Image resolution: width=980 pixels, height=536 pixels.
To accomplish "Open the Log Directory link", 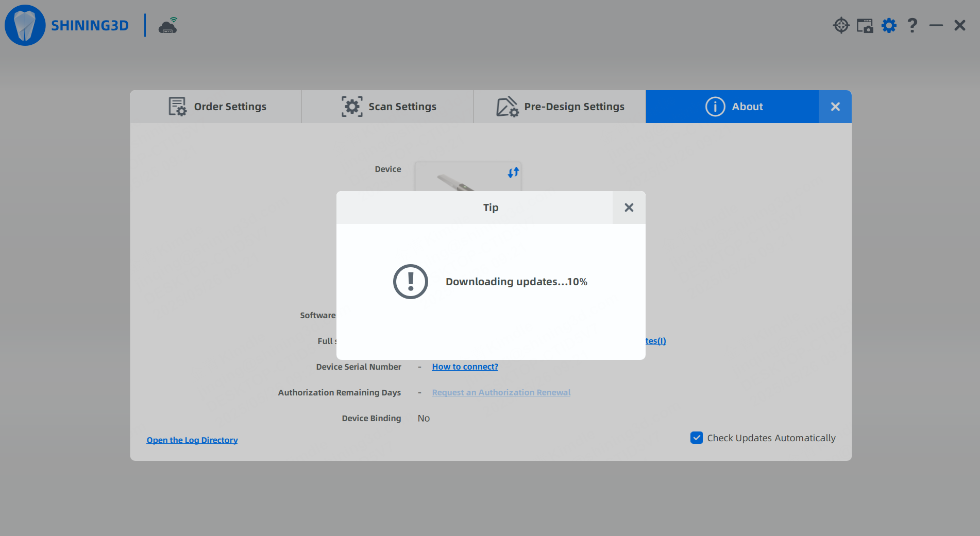I will 192,440.
